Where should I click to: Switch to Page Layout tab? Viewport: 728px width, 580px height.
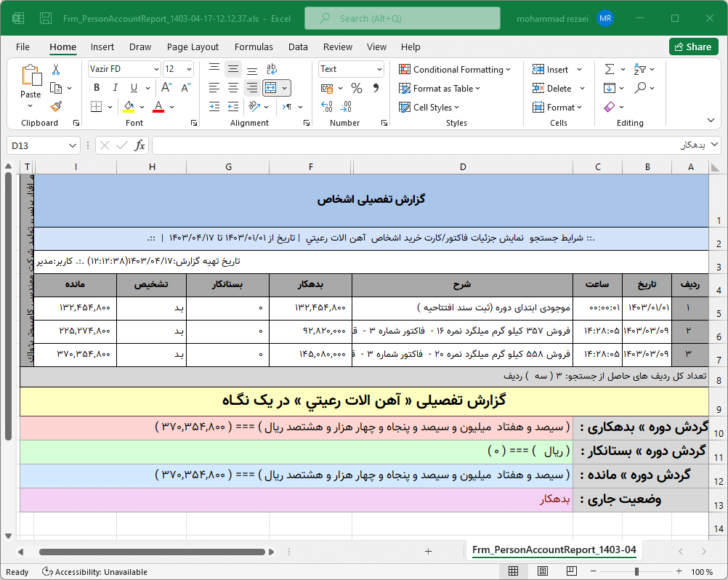(x=193, y=47)
